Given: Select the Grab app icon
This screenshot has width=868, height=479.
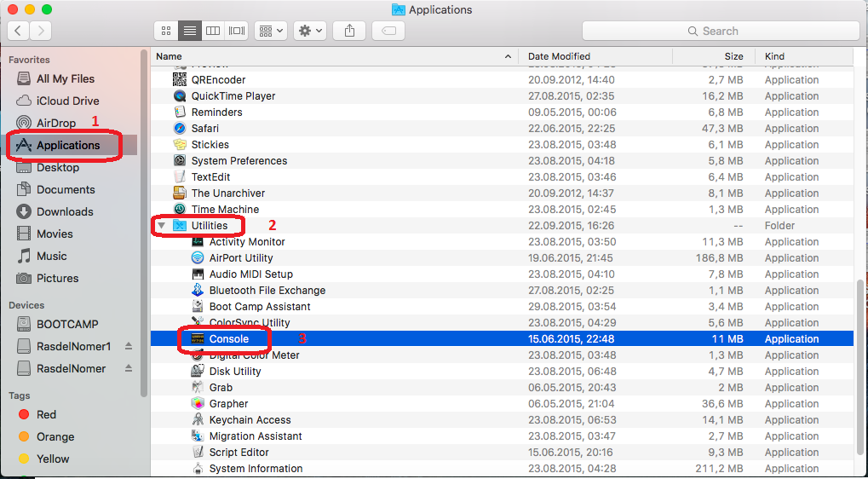Looking at the screenshot, I should (x=198, y=388).
